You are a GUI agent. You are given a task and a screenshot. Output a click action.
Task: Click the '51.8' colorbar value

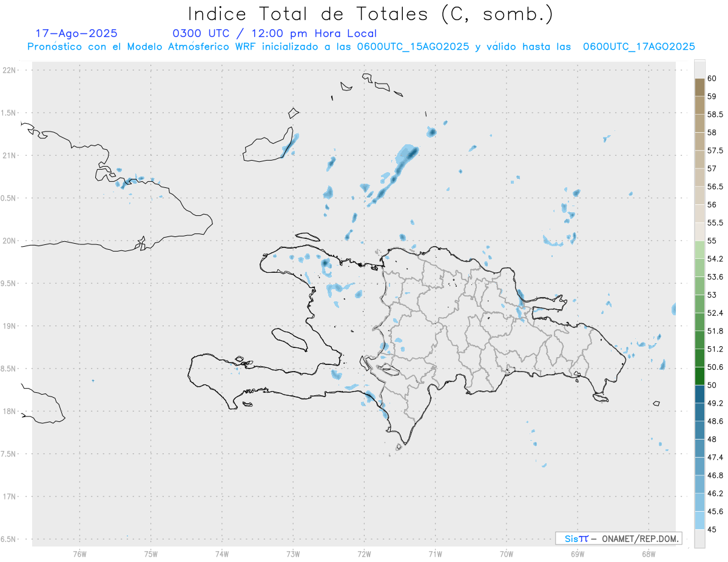pos(715,331)
